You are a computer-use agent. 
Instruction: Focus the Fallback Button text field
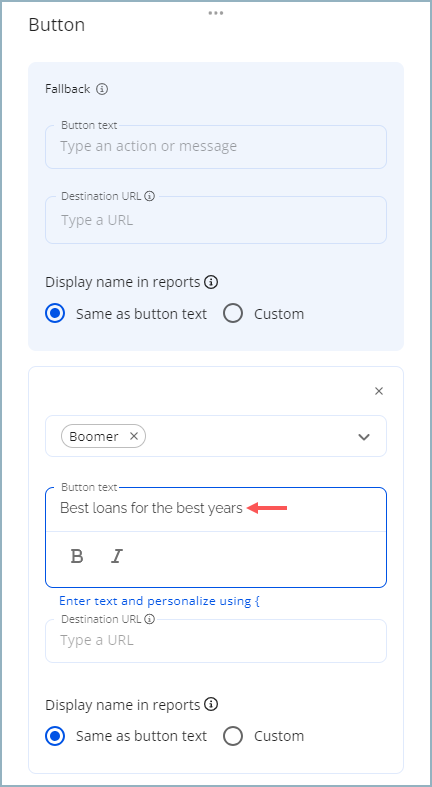point(216,147)
